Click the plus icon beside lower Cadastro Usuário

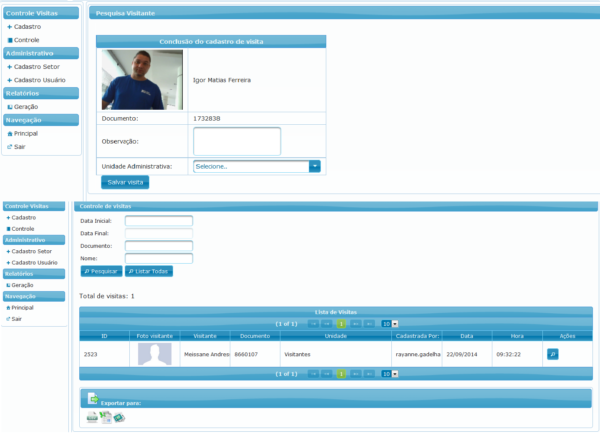(8, 263)
